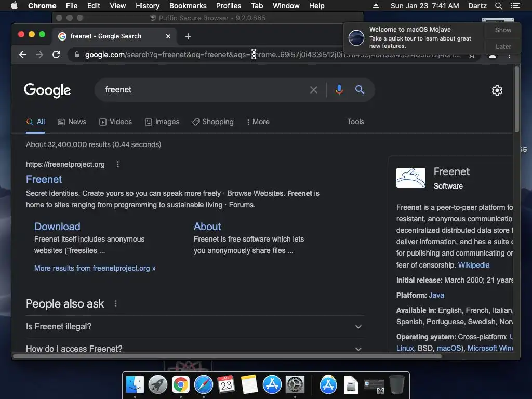Open the Wikipedia link in Freenet panel
Screen dimensions: 532x399
474,265
